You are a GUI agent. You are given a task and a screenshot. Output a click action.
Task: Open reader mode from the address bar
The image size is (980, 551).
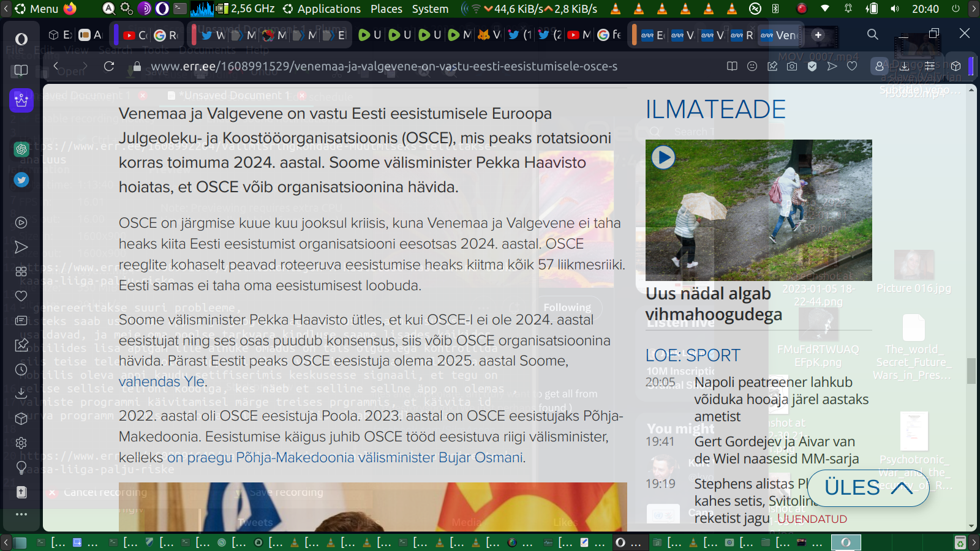pyautogui.click(x=732, y=66)
